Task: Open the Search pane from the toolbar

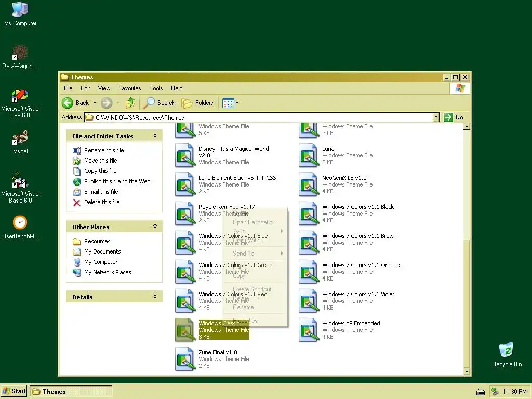Action: click(159, 103)
